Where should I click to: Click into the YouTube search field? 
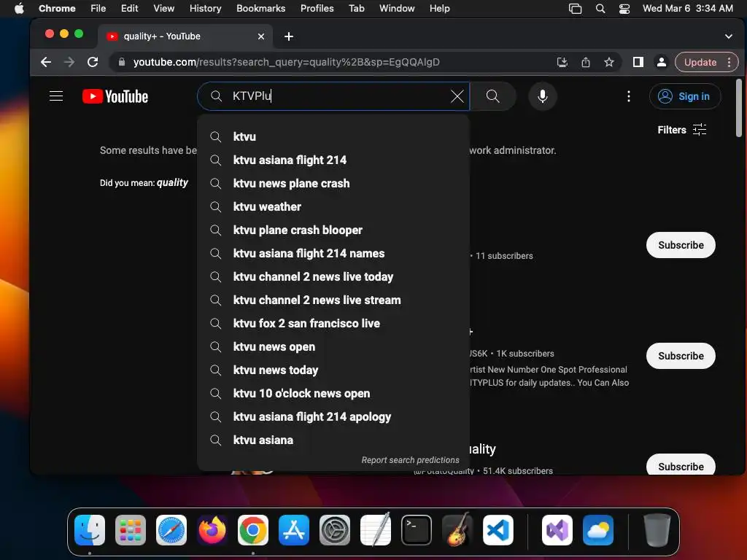click(333, 96)
